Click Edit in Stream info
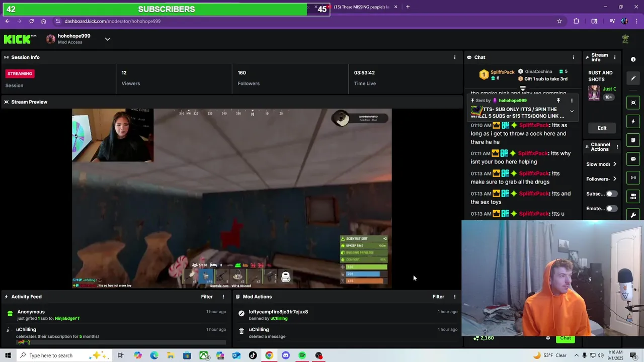 pyautogui.click(x=602, y=128)
